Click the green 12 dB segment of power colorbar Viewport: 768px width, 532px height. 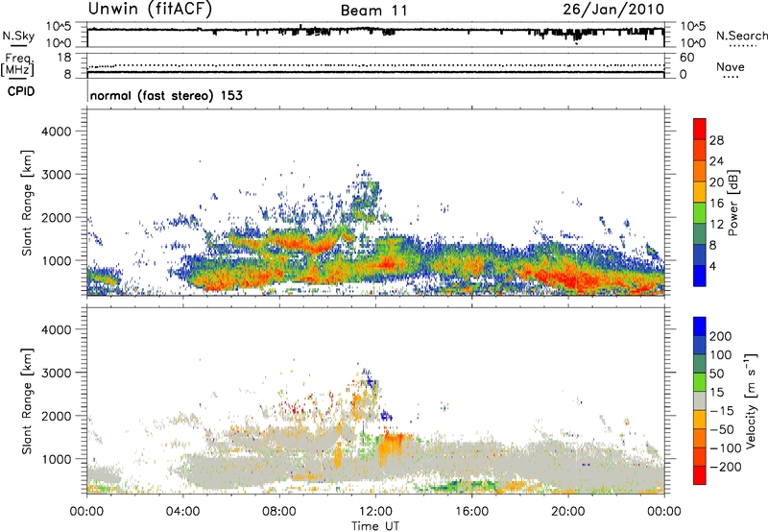[x=700, y=213]
